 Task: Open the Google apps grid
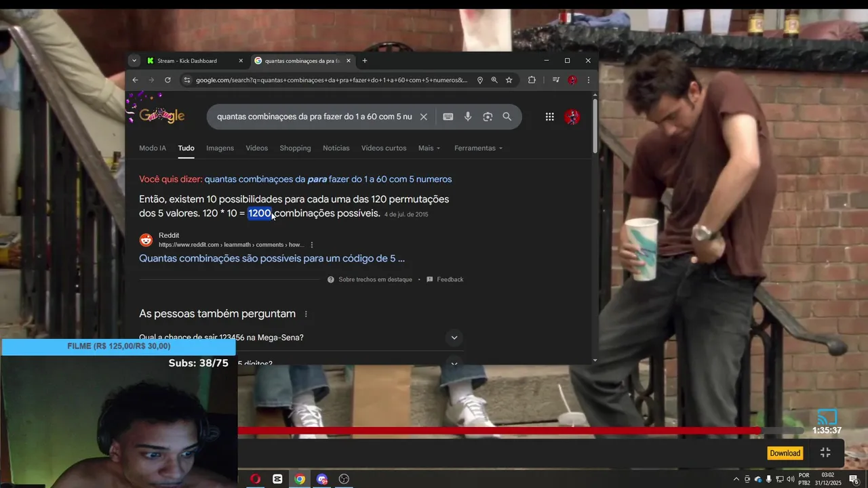pyautogui.click(x=550, y=117)
